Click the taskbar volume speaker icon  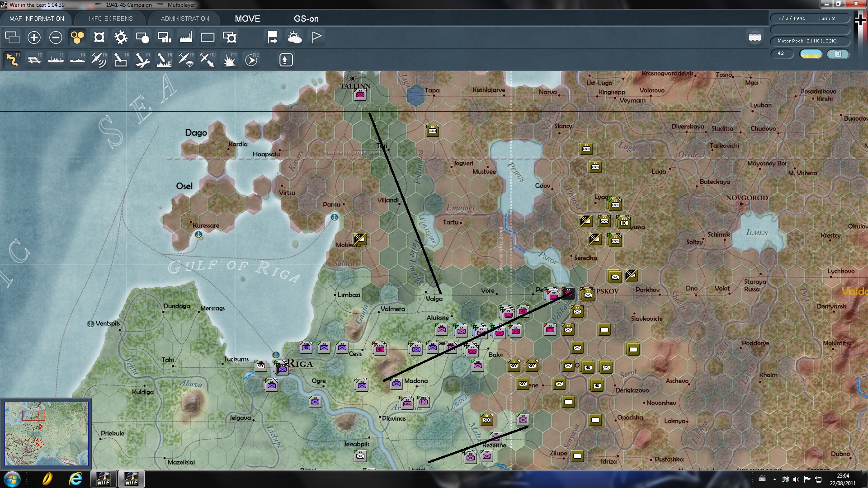pyautogui.click(x=796, y=479)
